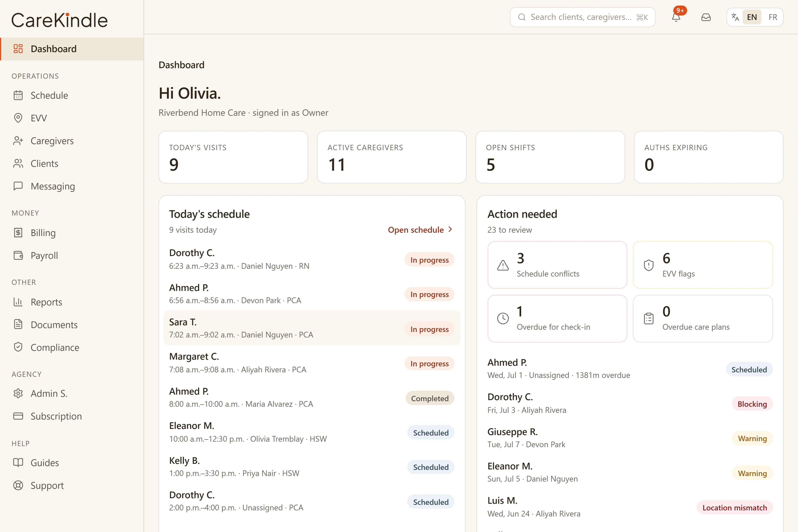This screenshot has height=532, width=798.
Task: Open the Subscription menu label
Action: tap(56, 416)
